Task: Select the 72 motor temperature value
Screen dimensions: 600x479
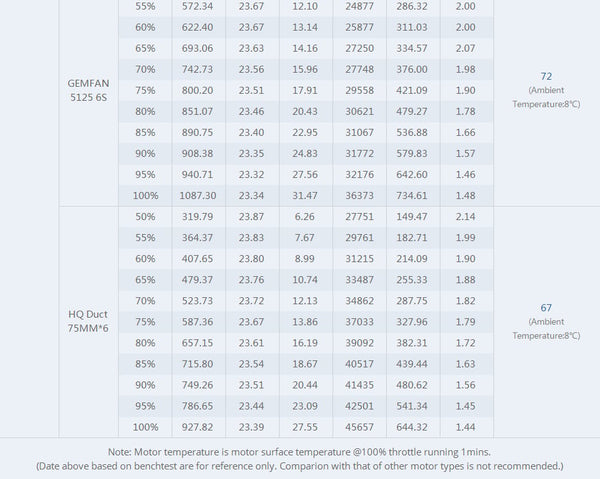Action: pos(546,76)
